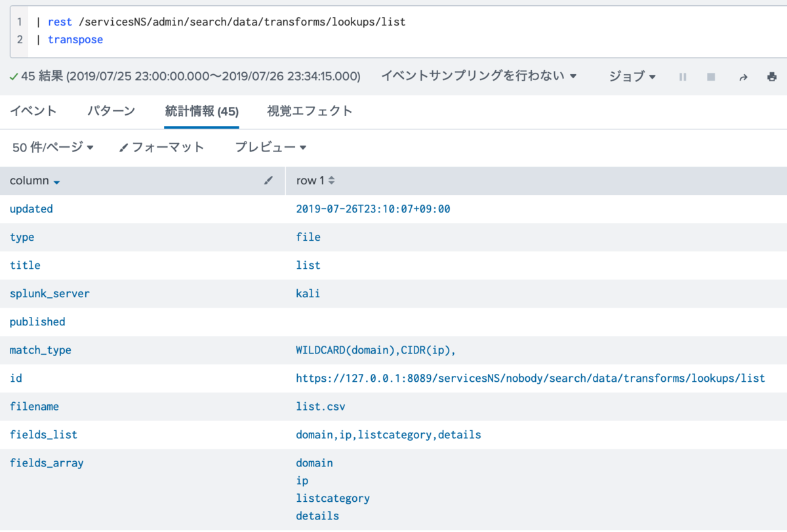Screen dimensions: 787x532
Task: Open the フォーマット options
Action: point(162,148)
